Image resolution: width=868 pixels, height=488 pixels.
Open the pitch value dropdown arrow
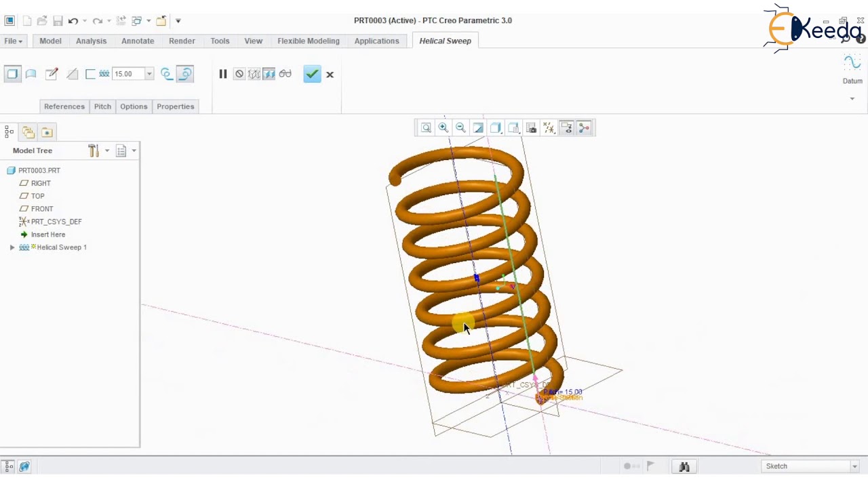point(149,74)
